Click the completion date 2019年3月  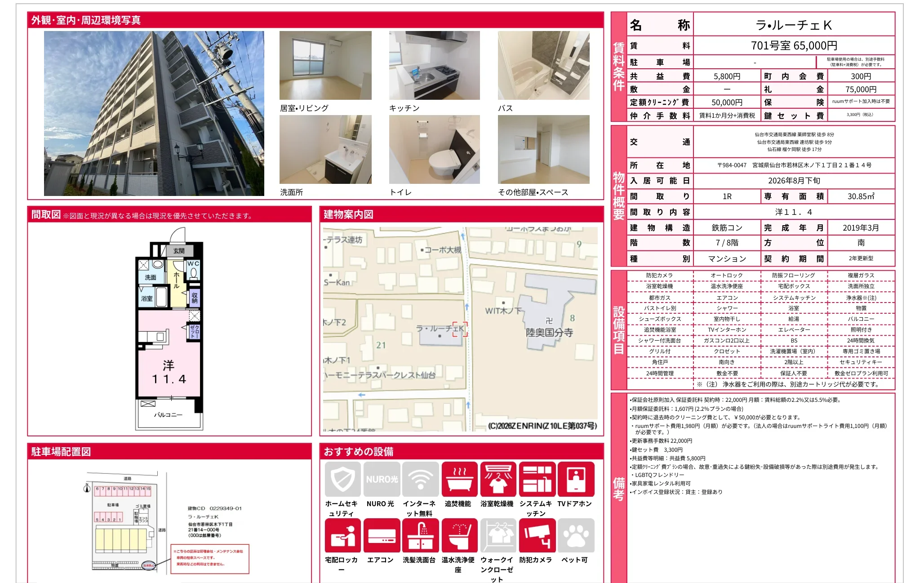861,227
